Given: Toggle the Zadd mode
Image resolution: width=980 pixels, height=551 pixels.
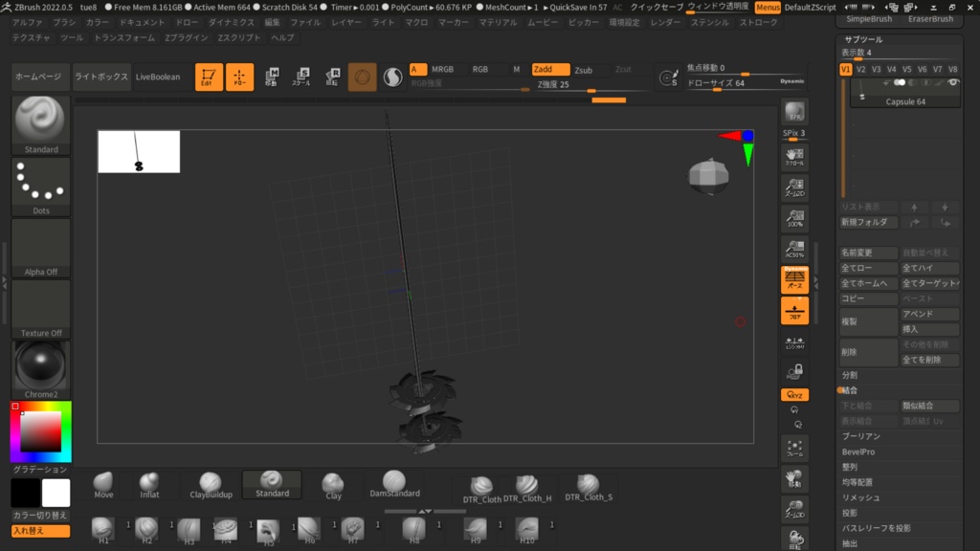Looking at the screenshot, I should (550, 69).
